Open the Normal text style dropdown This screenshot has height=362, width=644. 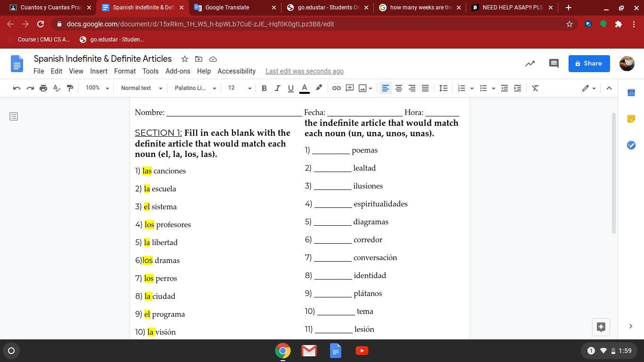click(x=141, y=88)
